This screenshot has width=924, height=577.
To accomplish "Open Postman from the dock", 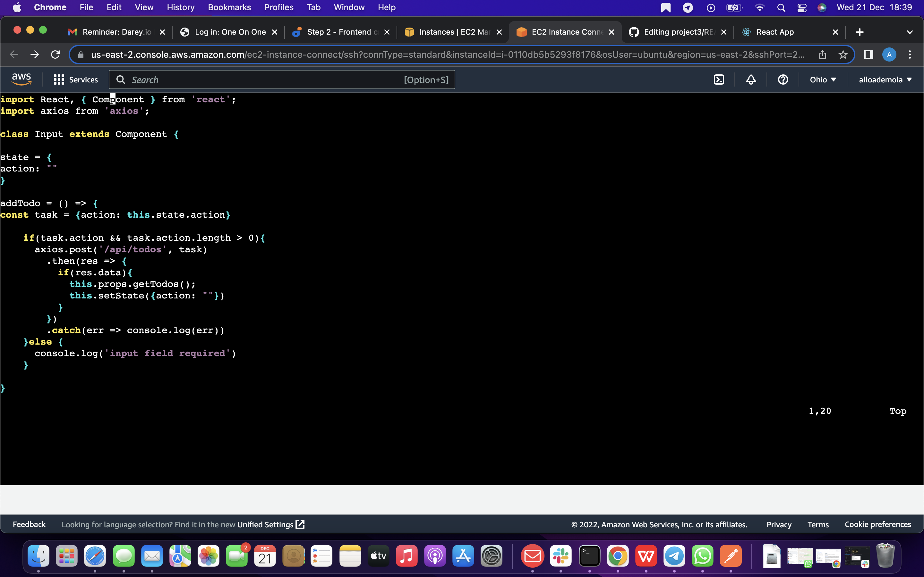I will point(732,556).
